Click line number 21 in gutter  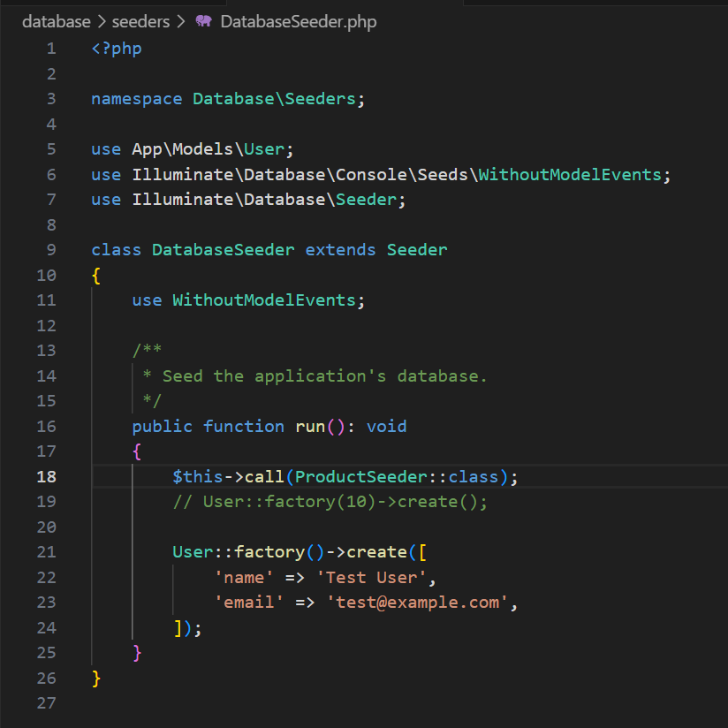click(47, 551)
